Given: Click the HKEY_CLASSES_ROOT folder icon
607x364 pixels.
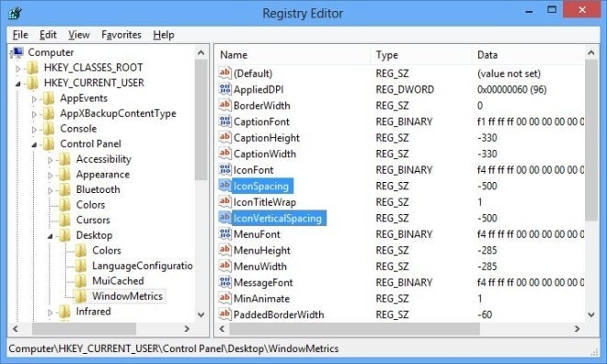Looking at the screenshot, I should tap(32, 68).
